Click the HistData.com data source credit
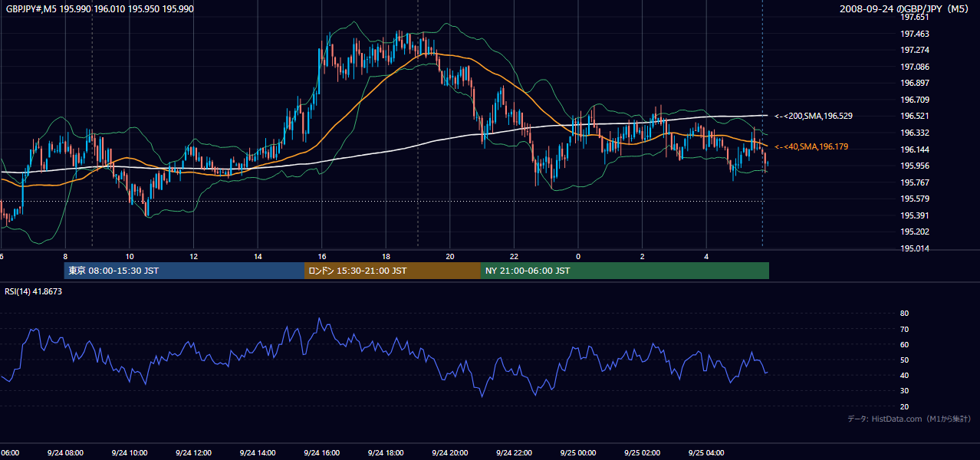 click(x=909, y=419)
